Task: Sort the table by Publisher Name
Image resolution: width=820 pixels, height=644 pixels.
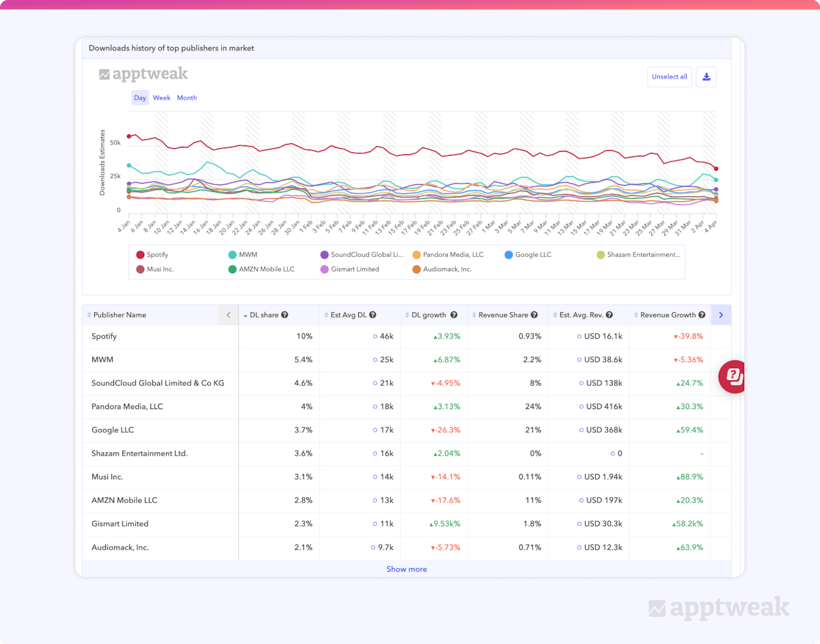Action: (120, 315)
